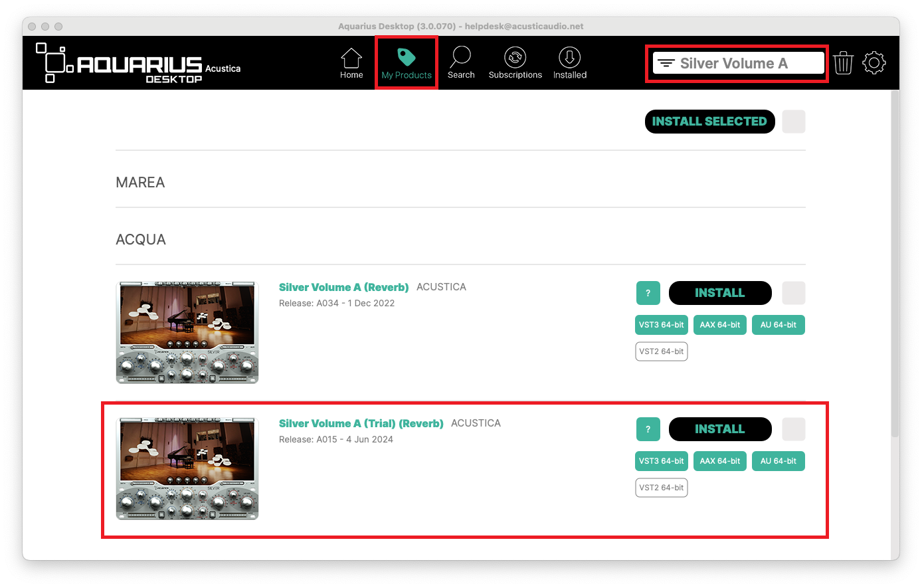Screen dimensions: 922x588
Task: Close the Aquarius Desktop window
Action: coord(32,27)
